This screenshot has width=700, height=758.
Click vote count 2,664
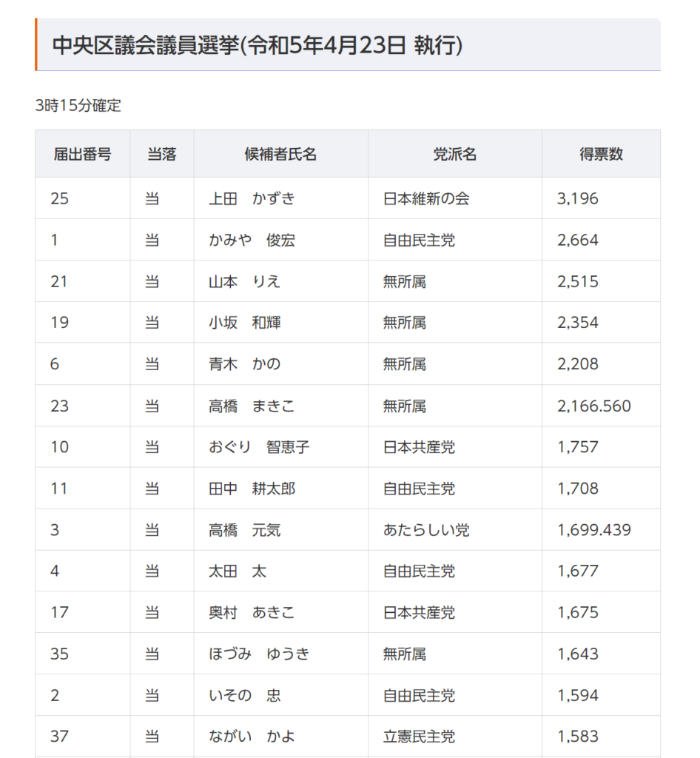(x=578, y=241)
